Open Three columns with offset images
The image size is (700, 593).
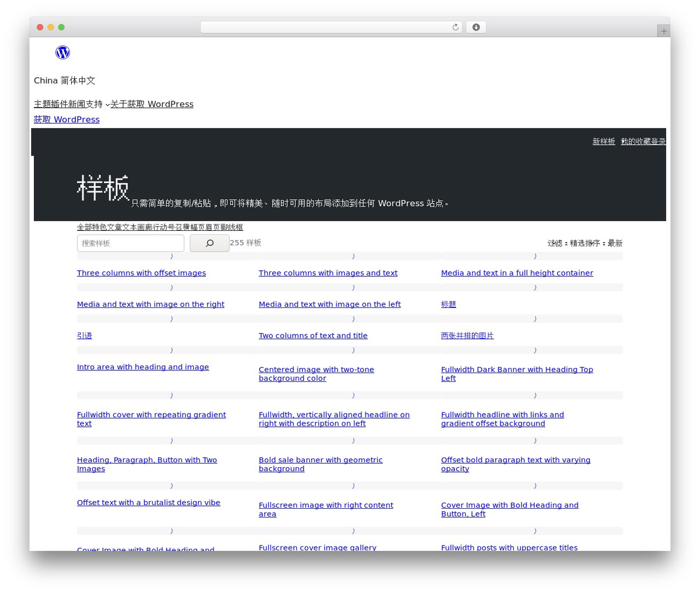tap(142, 273)
